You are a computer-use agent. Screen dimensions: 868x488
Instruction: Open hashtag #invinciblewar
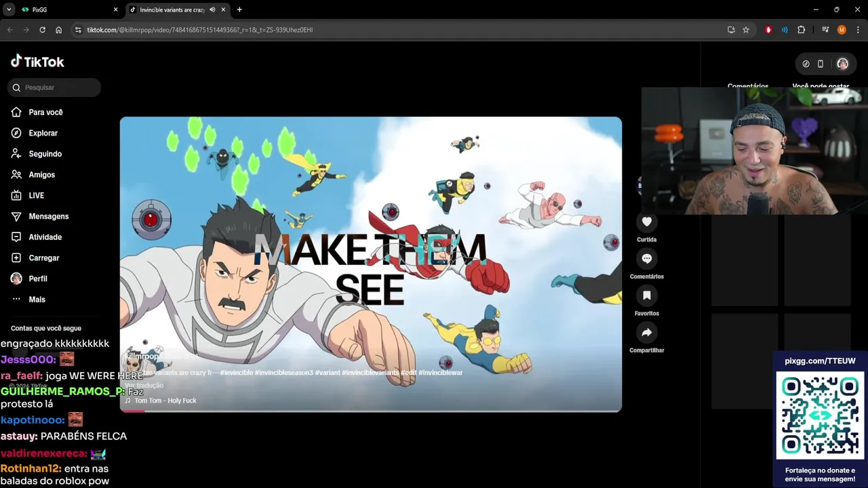(440, 373)
